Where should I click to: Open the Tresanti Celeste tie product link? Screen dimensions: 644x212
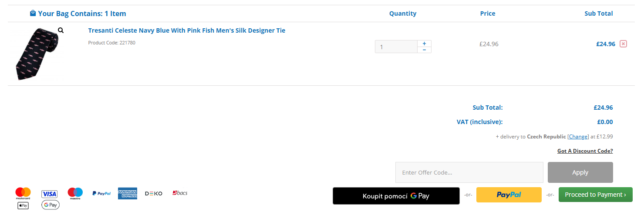186,30
